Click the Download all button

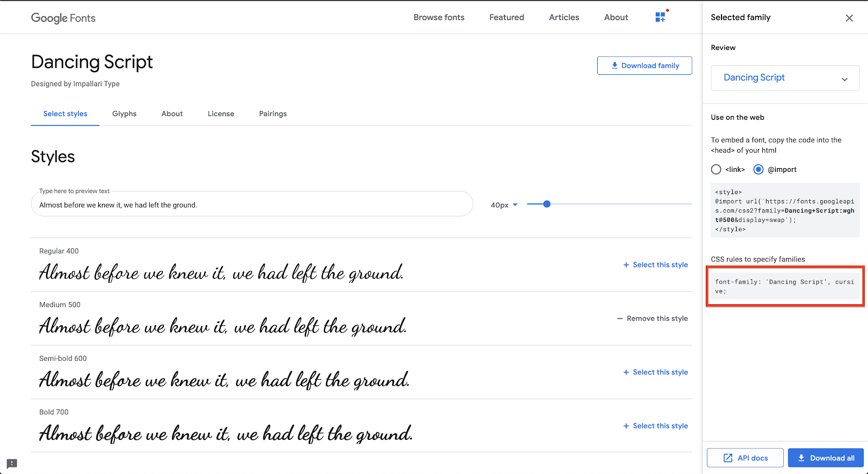[825, 458]
